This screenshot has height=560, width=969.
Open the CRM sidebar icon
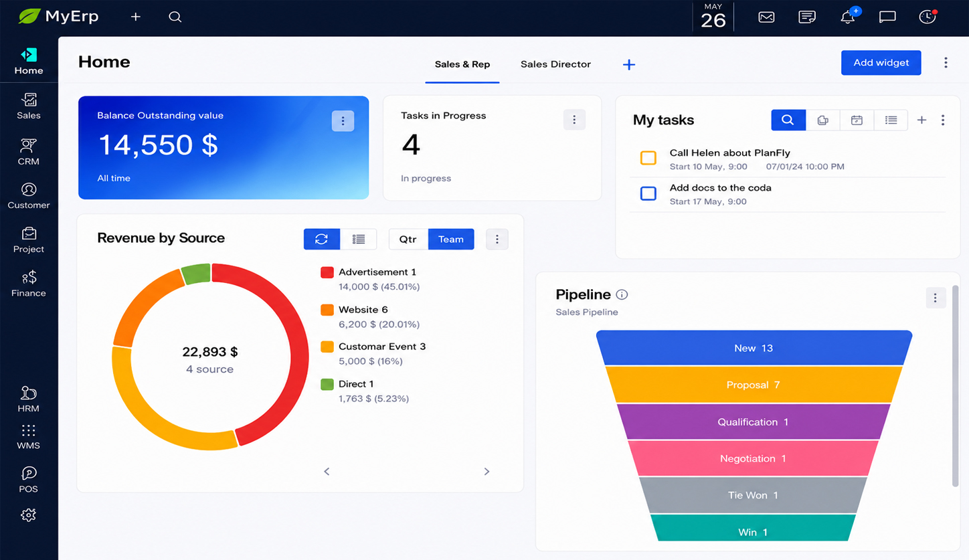pos(29,152)
